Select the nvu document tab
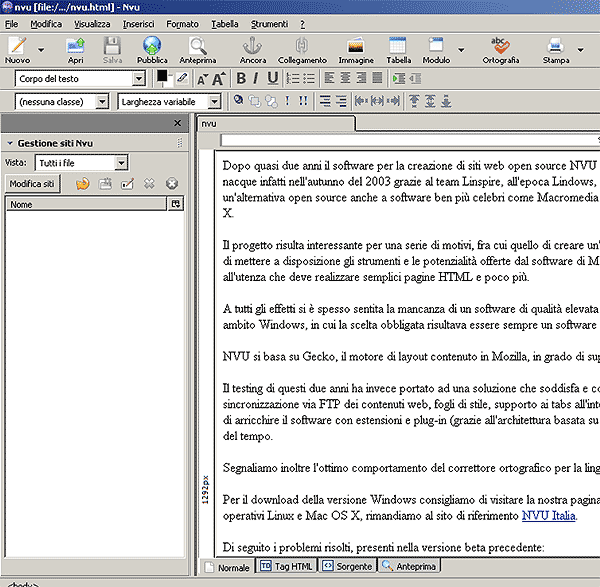Viewport: 600px width, 587px height. [x=276, y=124]
